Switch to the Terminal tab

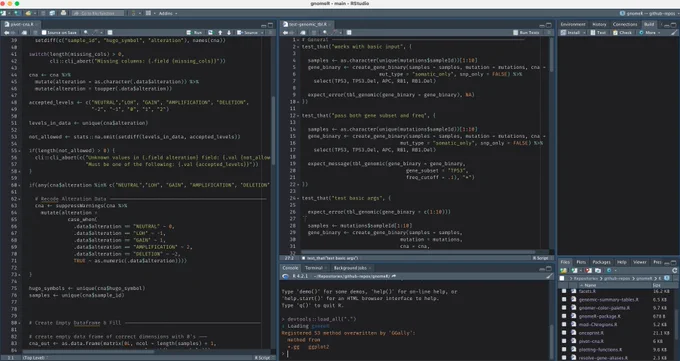tap(314, 268)
